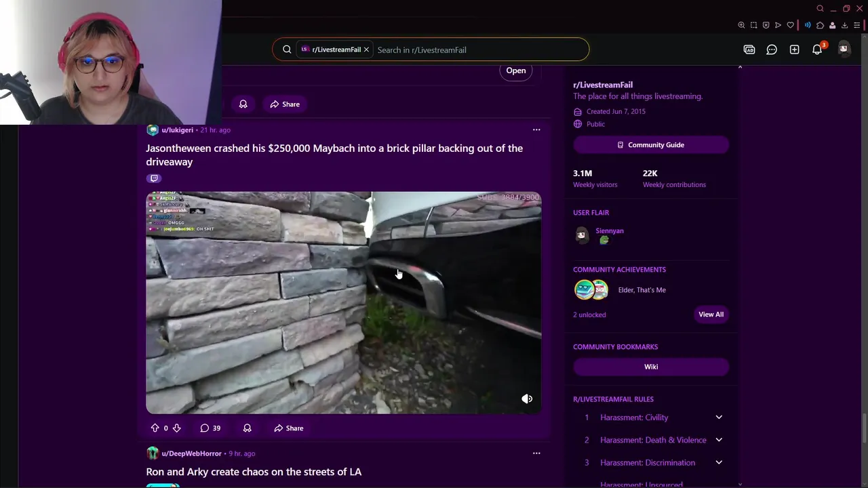Click the 9 hr. ago timestamp
Screen dimensions: 868x488
[241, 453]
